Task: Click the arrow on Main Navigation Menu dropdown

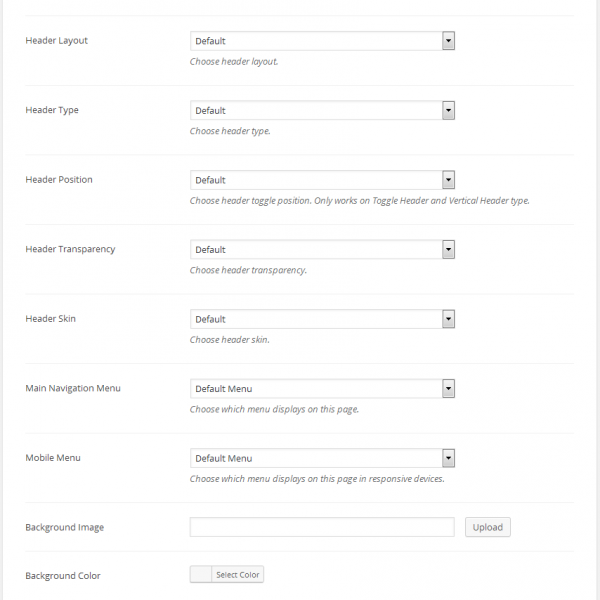Action: (x=448, y=389)
